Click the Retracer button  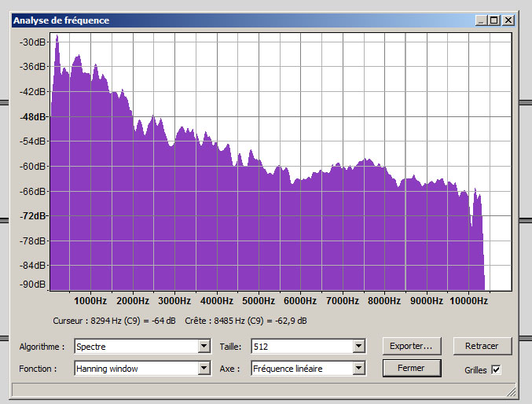pyautogui.click(x=482, y=346)
